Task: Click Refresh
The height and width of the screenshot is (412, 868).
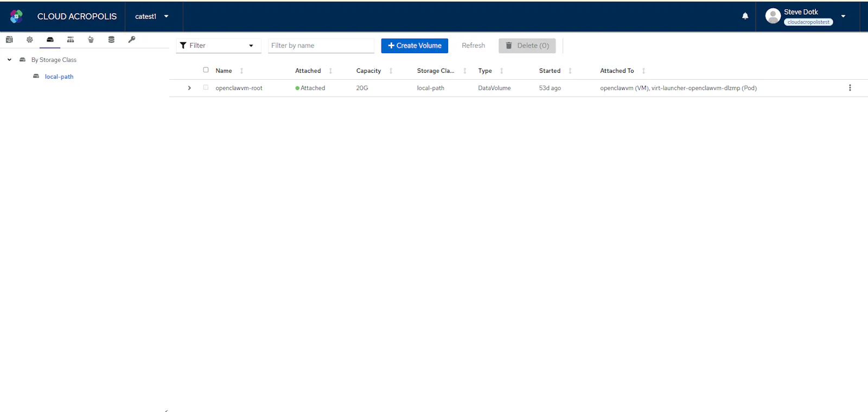Action: [474, 46]
